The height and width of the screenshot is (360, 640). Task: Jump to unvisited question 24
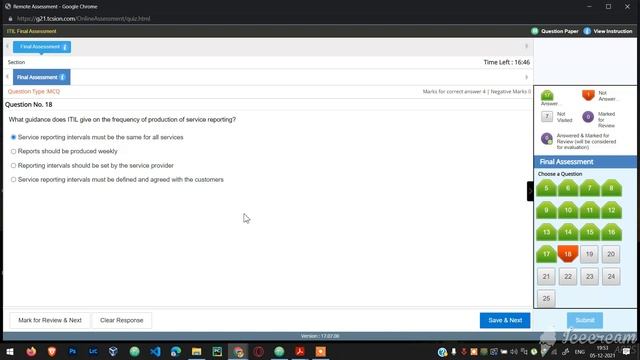tap(611, 276)
